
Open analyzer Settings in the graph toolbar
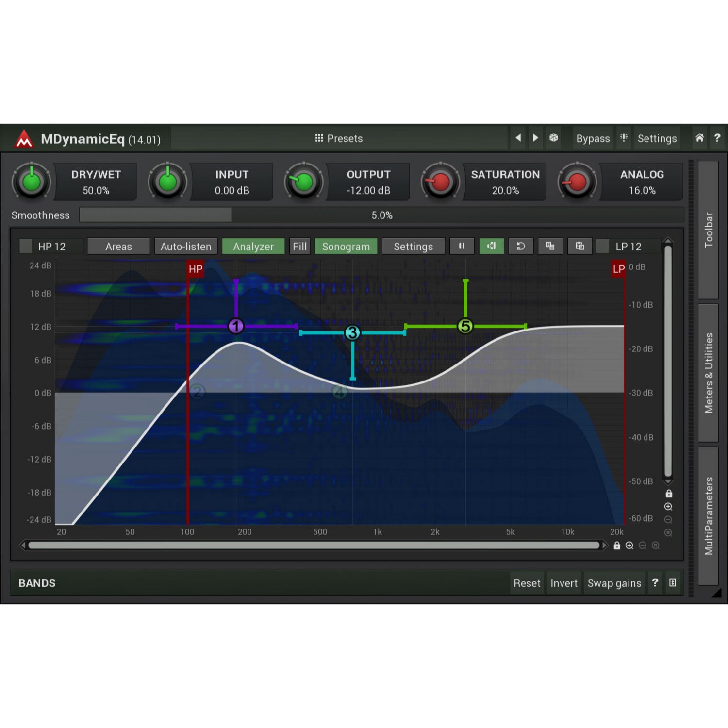[x=413, y=246]
